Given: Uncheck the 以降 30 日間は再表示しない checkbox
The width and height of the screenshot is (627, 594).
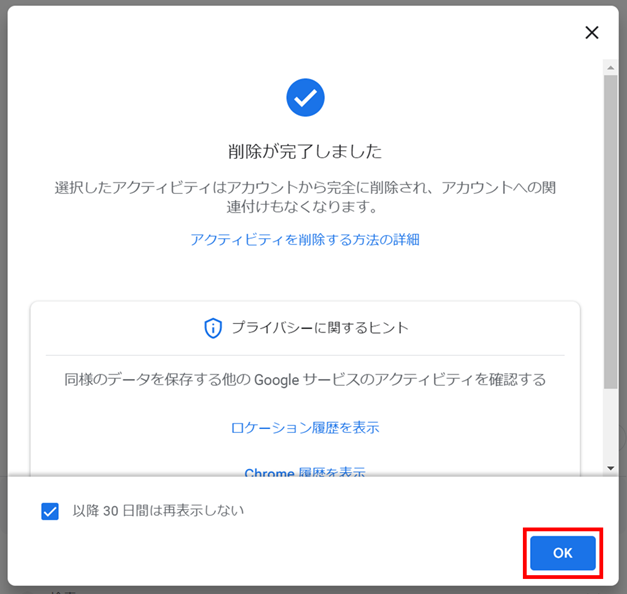Looking at the screenshot, I should click(50, 511).
